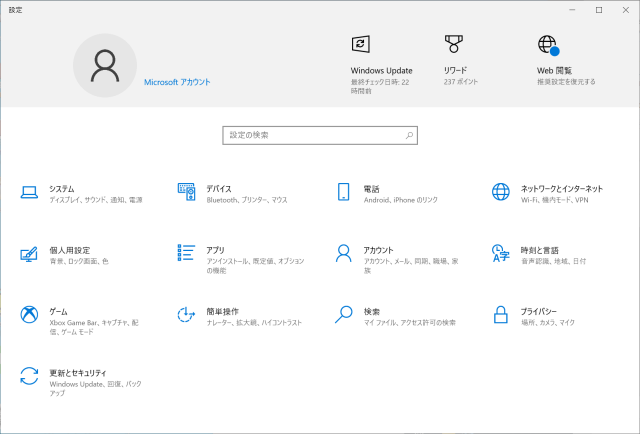Image resolution: width=640 pixels, height=434 pixels.
Task: Click the リワード title text
Action: tap(455, 70)
